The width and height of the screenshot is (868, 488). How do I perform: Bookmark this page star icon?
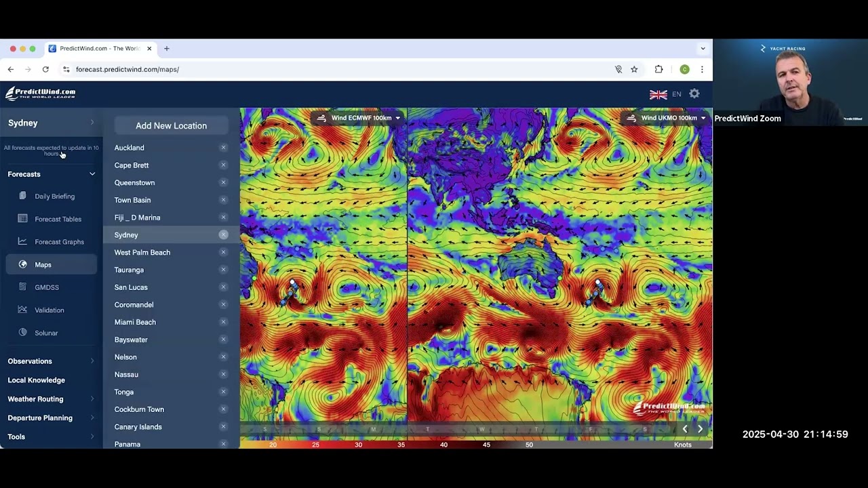[x=634, y=69]
